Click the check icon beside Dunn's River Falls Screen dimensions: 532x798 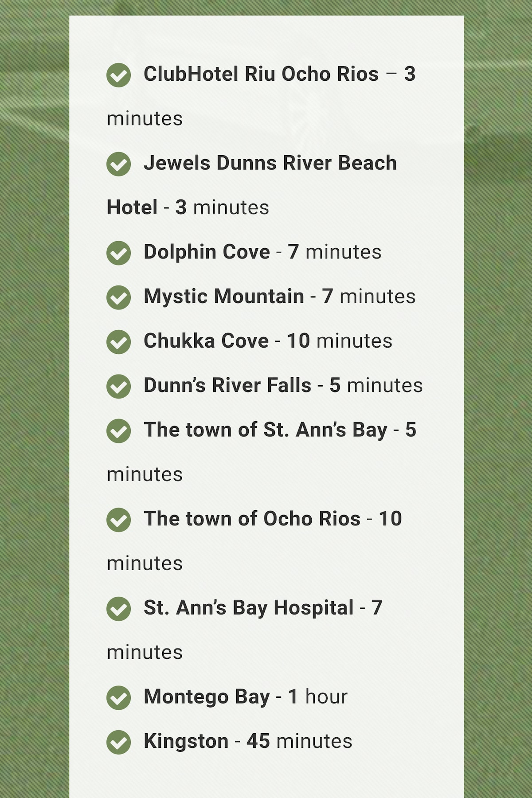tap(118, 386)
